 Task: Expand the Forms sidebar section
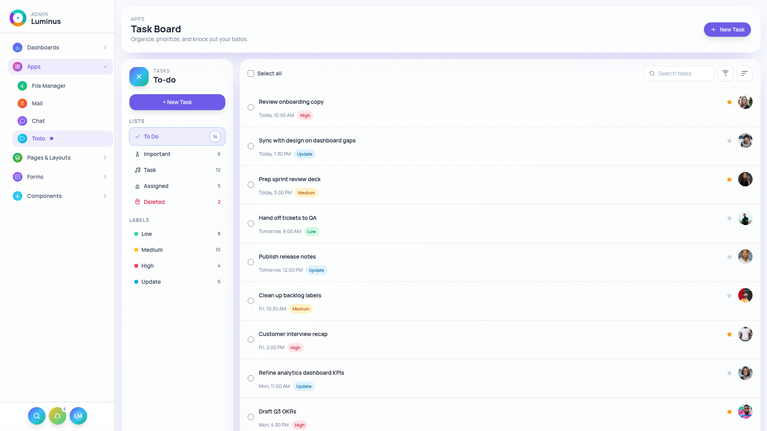(x=60, y=177)
